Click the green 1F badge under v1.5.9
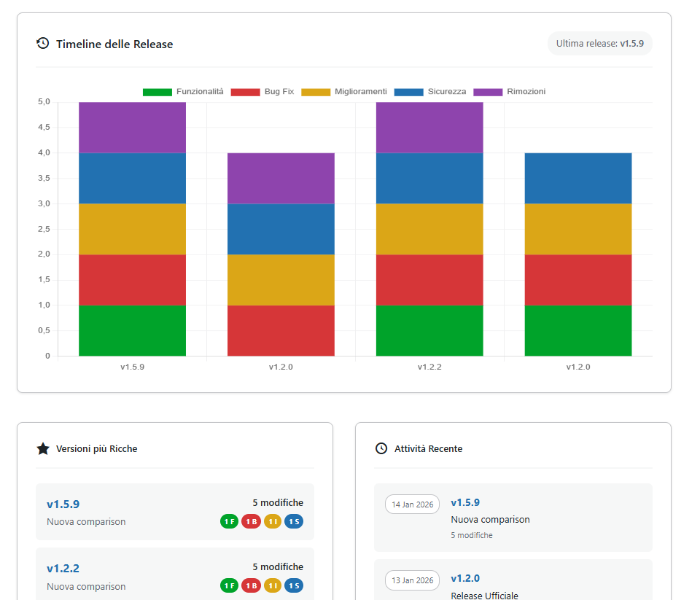The width and height of the screenshot is (700, 600). tap(229, 521)
